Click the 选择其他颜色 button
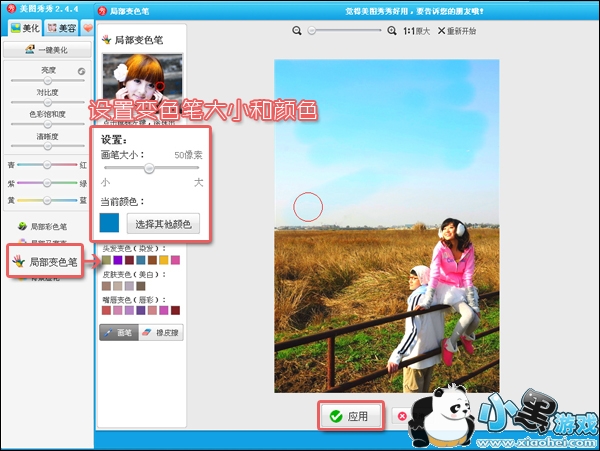600x451 pixels. point(163,224)
